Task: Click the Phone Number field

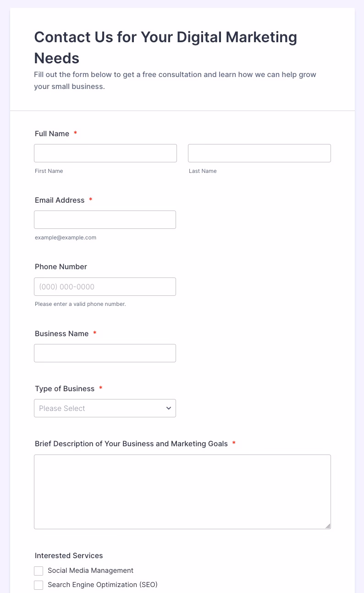Action: click(x=105, y=287)
